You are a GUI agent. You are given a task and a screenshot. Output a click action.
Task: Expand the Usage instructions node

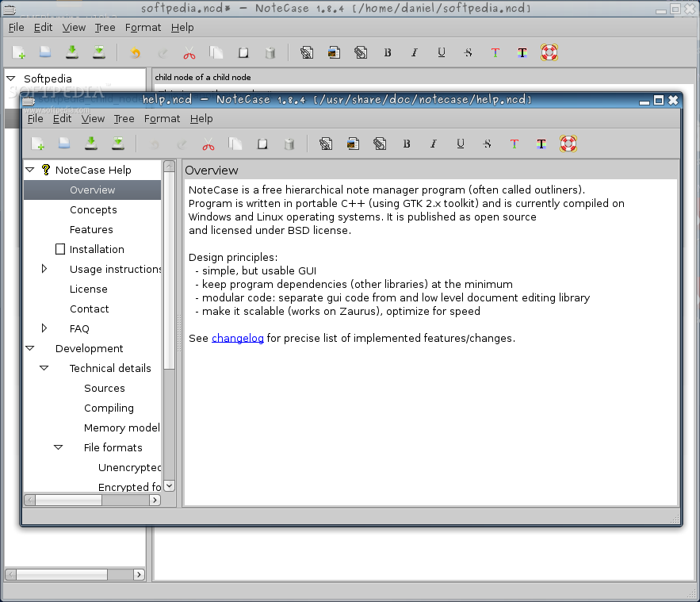[x=44, y=269]
